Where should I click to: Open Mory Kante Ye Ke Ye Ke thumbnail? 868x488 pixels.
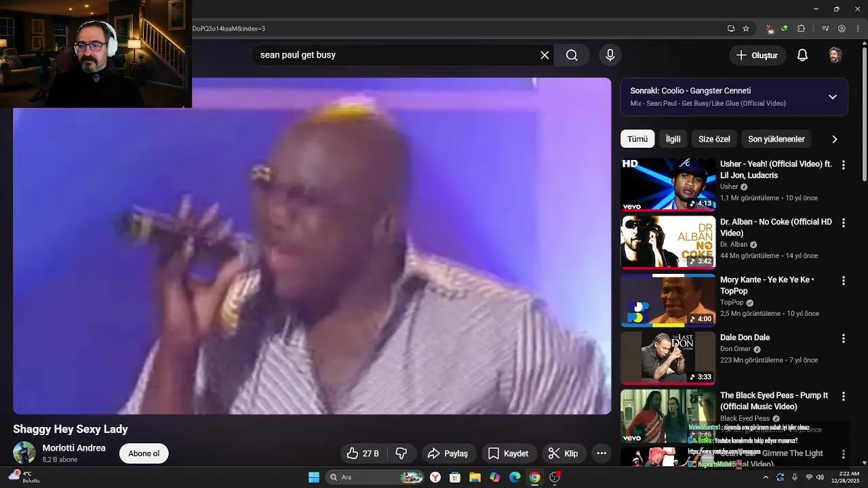(668, 300)
